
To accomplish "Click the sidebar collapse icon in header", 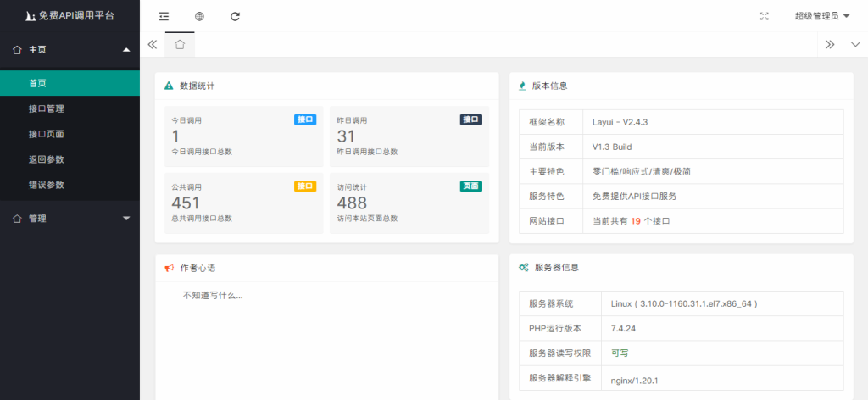I will point(164,16).
